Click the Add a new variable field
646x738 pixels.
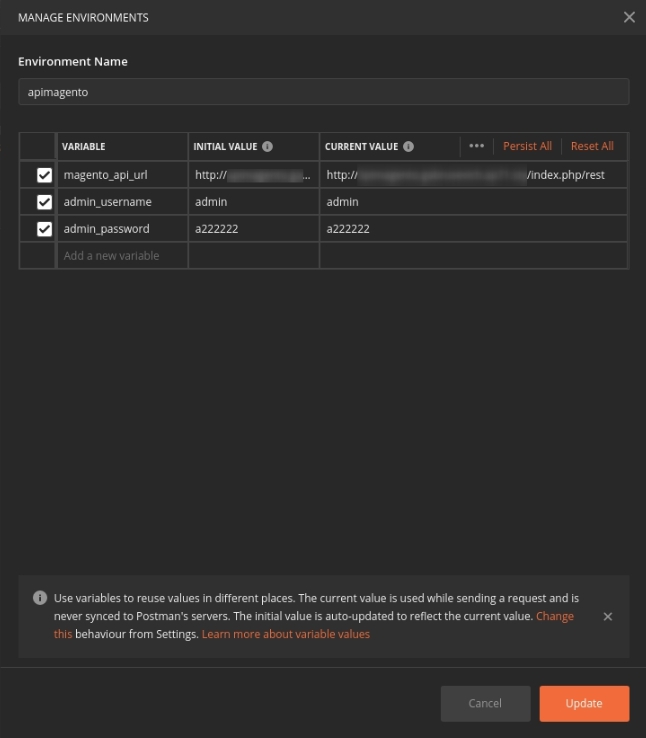coord(122,256)
